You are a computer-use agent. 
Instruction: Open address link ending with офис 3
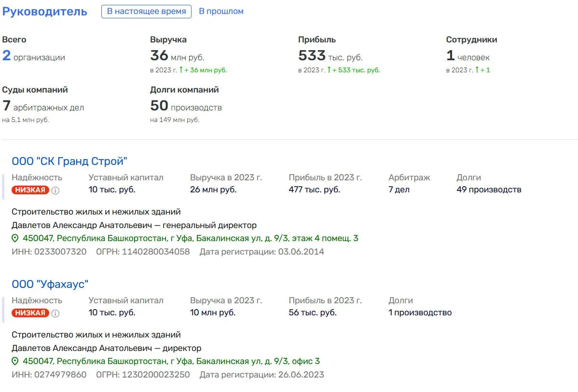(171, 362)
